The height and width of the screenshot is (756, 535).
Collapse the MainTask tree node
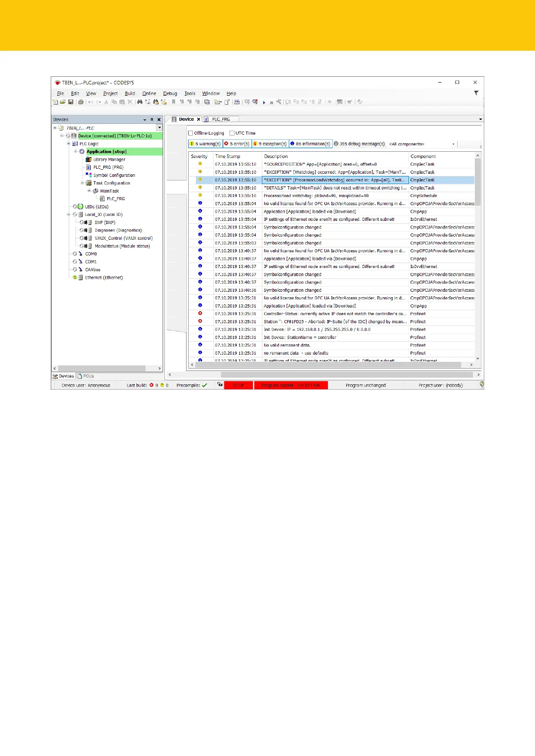pos(89,191)
